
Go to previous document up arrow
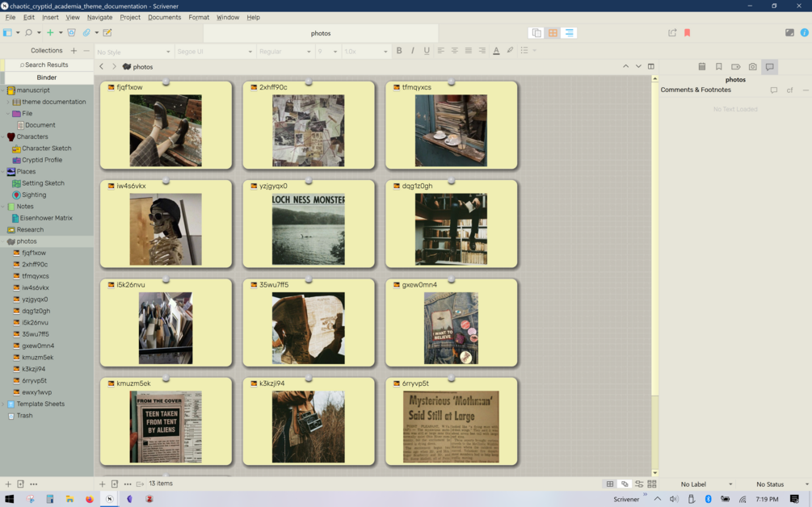click(625, 67)
